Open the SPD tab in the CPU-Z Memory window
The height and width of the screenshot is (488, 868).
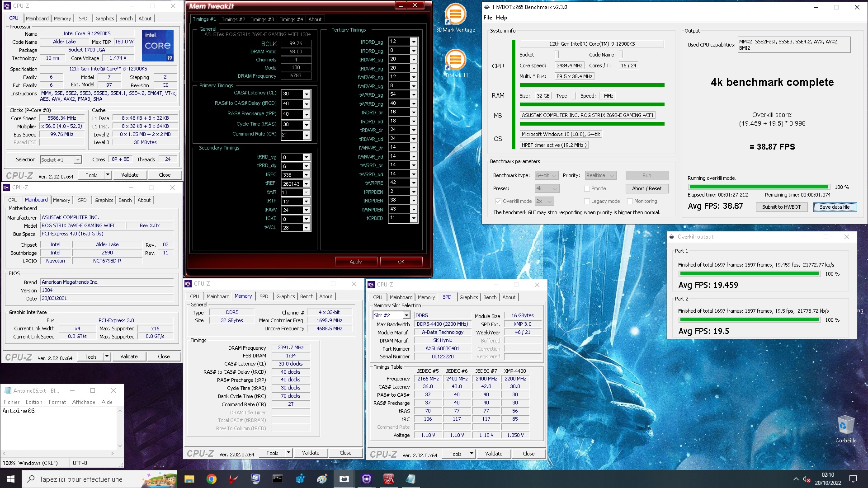pos(264,296)
